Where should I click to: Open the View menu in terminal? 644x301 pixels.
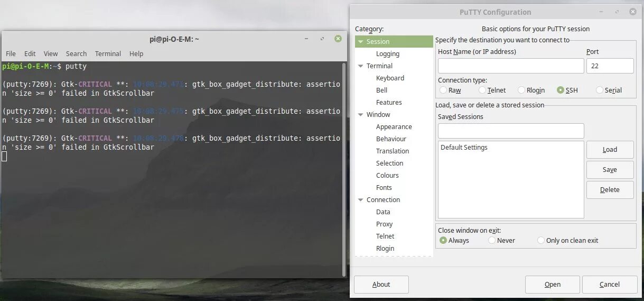pyautogui.click(x=51, y=53)
